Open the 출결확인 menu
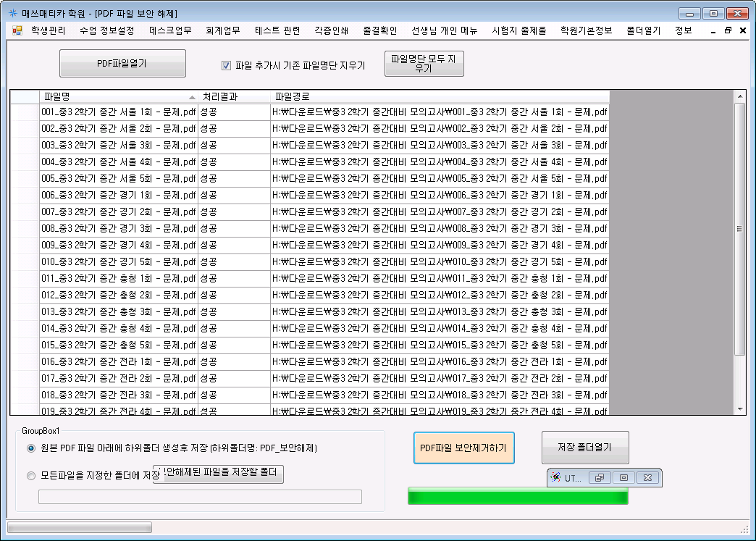The height and width of the screenshot is (541, 756). 380,30
